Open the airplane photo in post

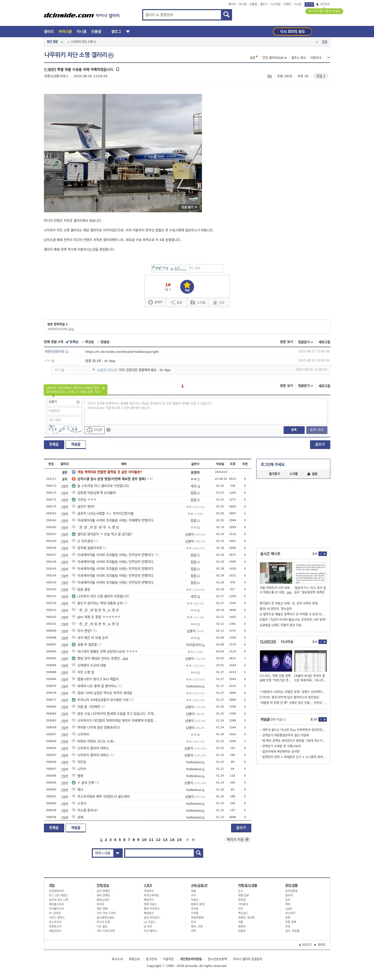(123, 153)
